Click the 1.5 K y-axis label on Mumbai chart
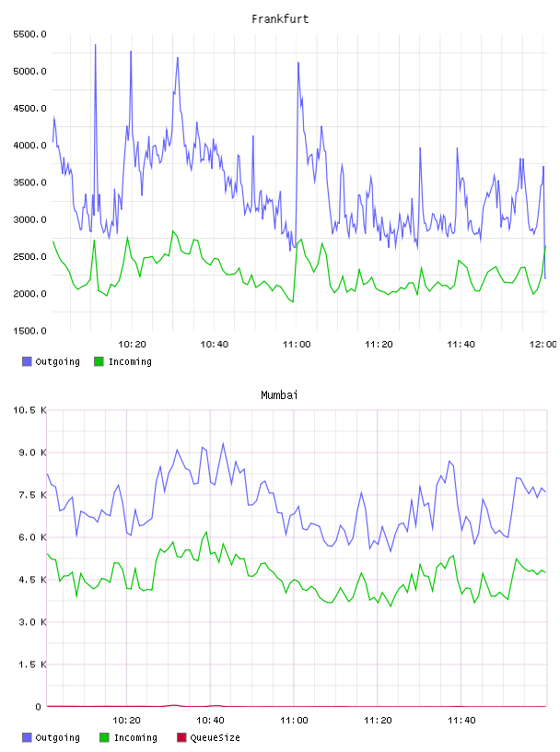 [x=32, y=664]
